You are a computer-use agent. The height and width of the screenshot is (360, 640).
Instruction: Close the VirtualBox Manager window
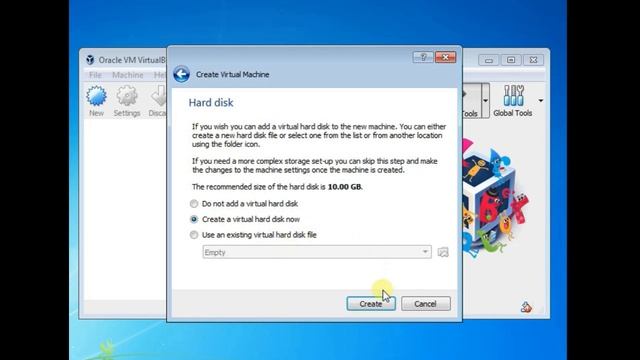point(533,60)
